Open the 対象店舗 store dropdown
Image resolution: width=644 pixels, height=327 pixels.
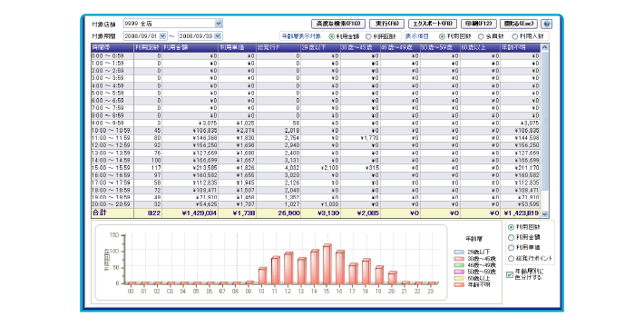pos(219,24)
